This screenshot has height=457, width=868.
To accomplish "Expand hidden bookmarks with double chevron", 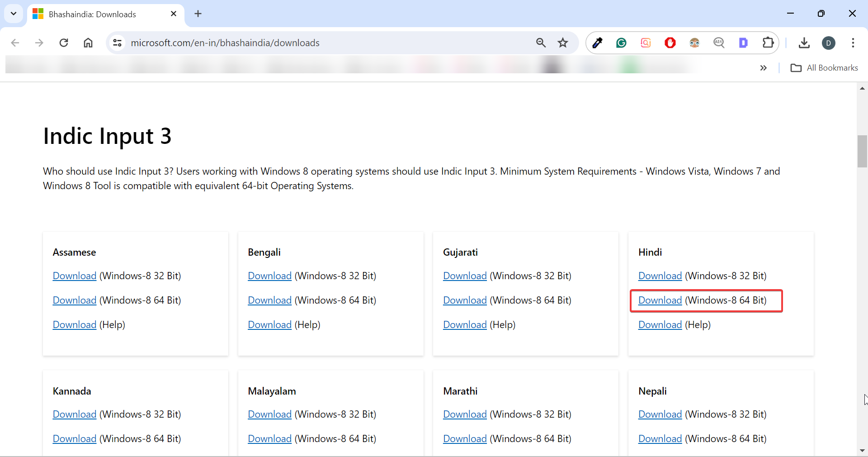I will [x=764, y=68].
